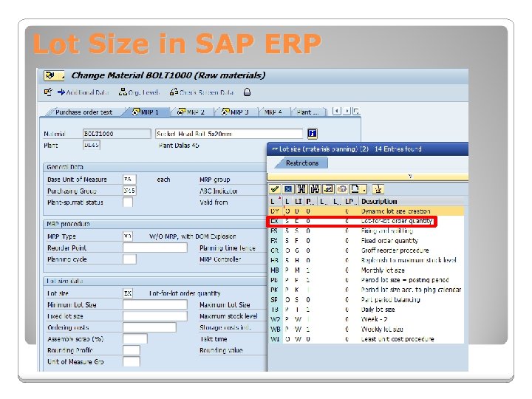
Task: Click the Material field BOLT1000
Action: coord(117,134)
